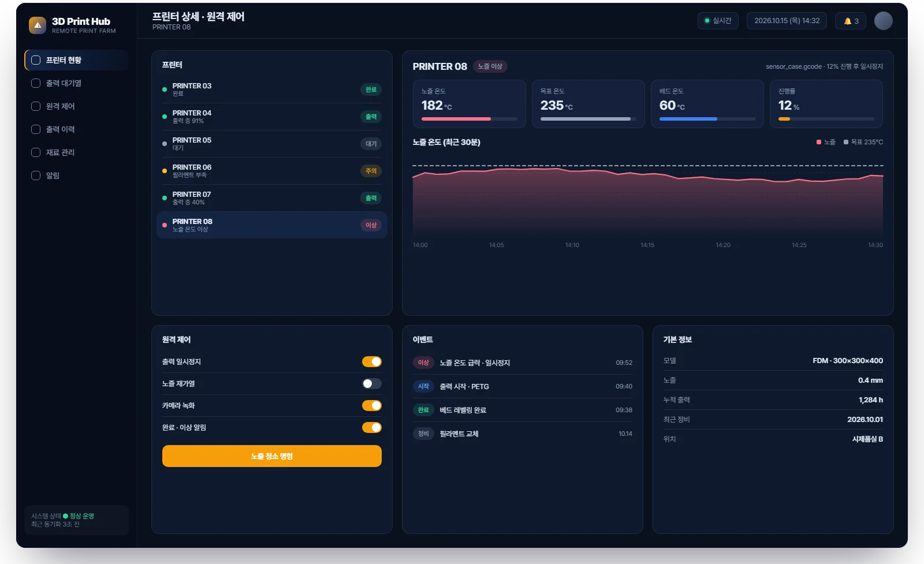The width and height of the screenshot is (924, 564).
Task: Select PRINTER 07 printing at 40%
Action: point(272,198)
